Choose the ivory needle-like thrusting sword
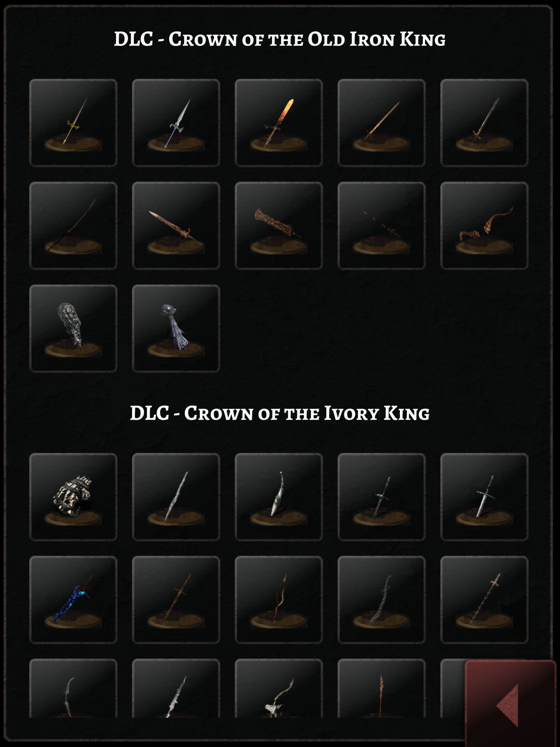Screen dimensions: 560x747 coord(176,497)
